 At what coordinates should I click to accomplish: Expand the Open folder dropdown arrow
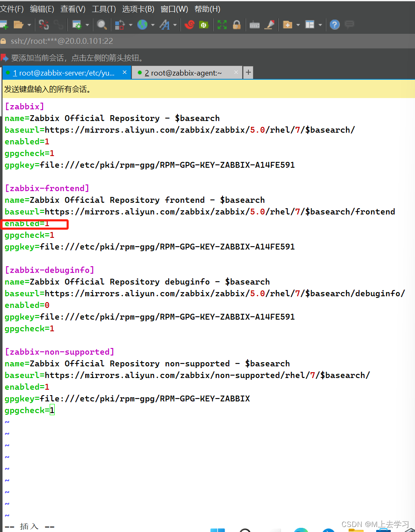click(29, 25)
